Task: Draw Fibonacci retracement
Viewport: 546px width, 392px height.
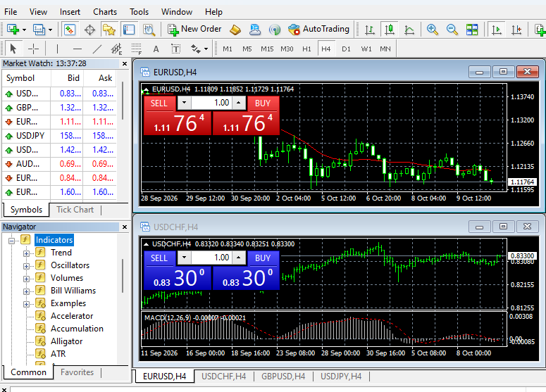Action: pyautogui.click(x=137, y=49)
